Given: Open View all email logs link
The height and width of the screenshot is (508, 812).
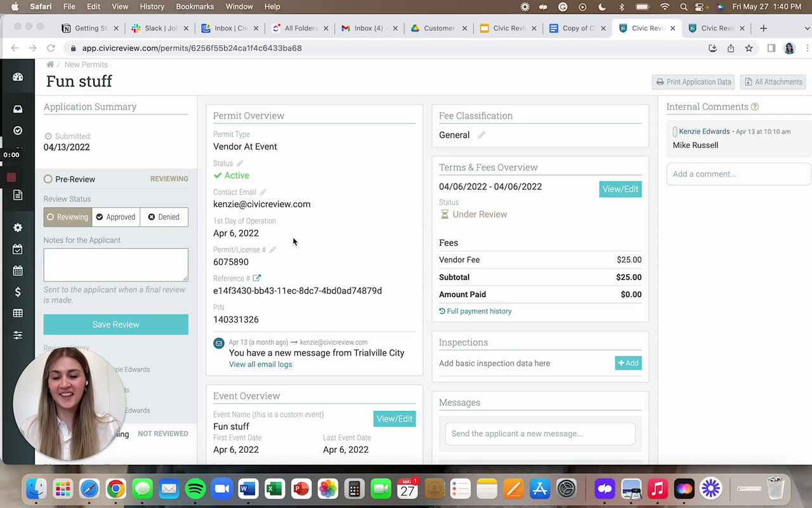Looking at the screenshot, I should coord(261,364).
